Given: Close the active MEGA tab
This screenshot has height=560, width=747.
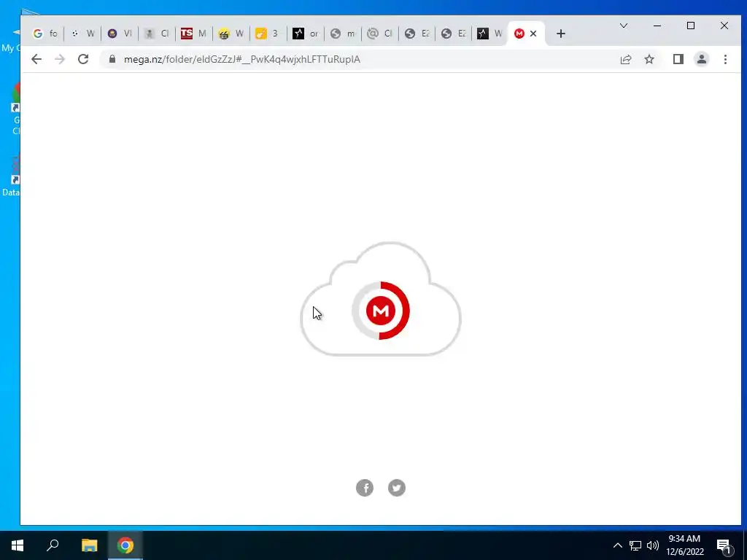Looking at the screenshot, I should [533, 34].
